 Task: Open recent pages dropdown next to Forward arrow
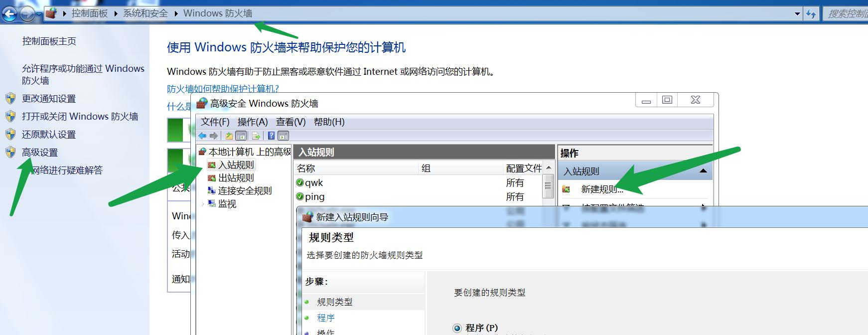[39, 14]
